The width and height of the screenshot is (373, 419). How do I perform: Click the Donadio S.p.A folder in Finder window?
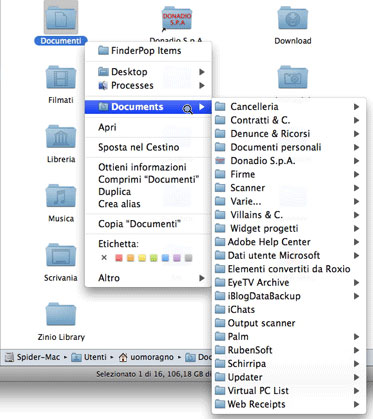(176, 19)
